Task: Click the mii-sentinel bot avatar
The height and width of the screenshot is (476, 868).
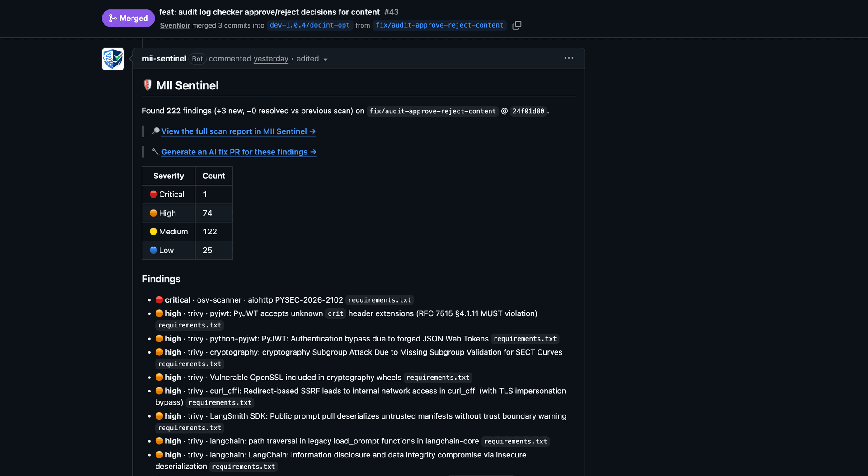Action: coord(113,59)
